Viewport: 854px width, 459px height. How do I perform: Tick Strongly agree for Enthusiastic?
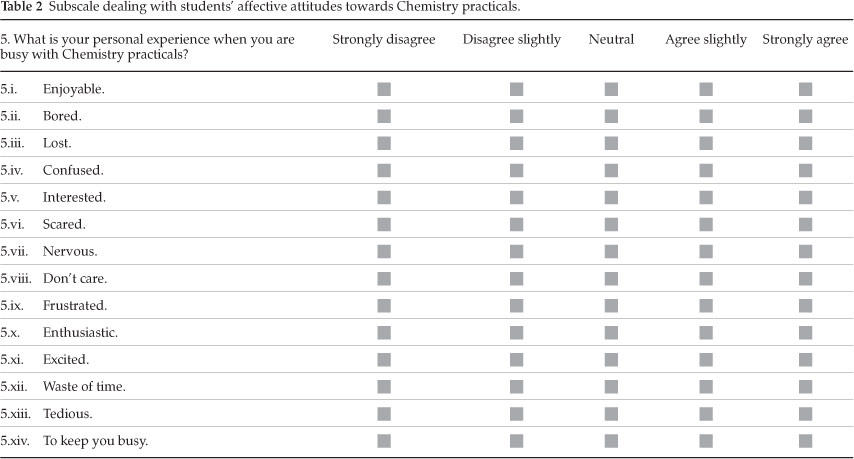click(806, 332)
